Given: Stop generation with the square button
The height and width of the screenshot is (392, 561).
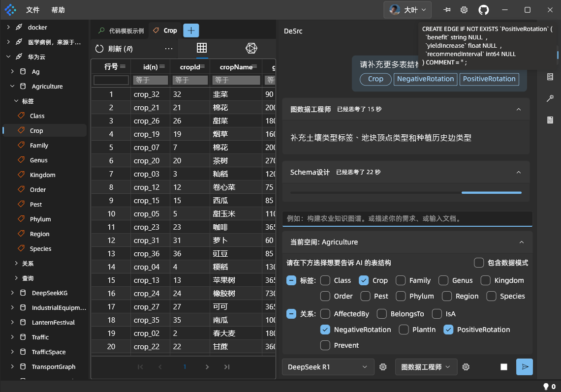Looking at the screenshot, I should coord(504,367).
